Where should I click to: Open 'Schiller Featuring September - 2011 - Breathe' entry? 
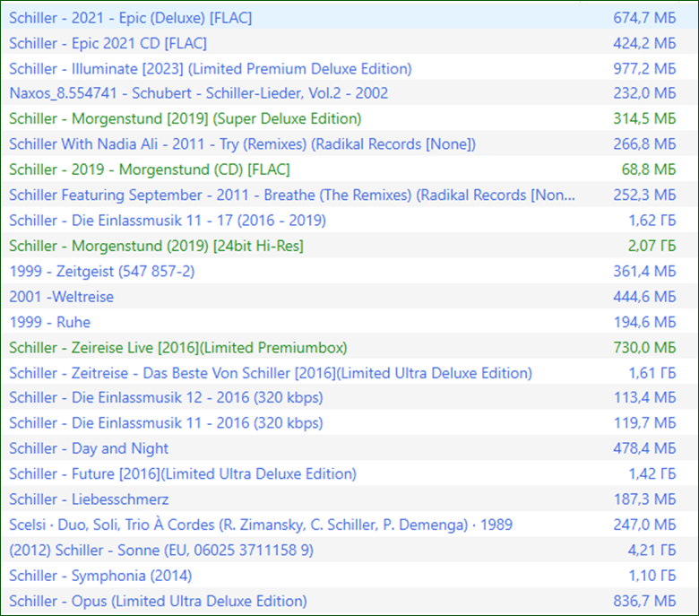click(x=292, y=195)
